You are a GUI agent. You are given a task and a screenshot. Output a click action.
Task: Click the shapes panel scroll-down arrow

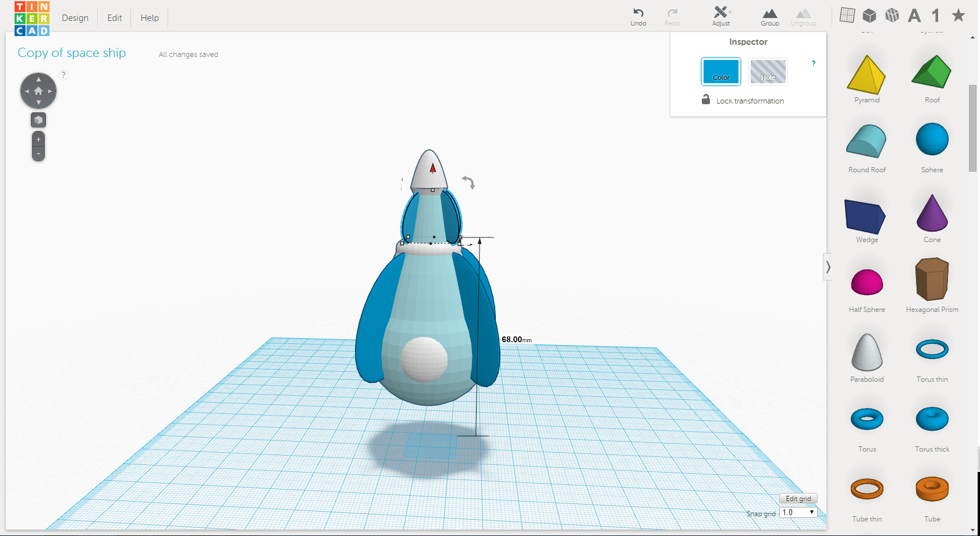(973, 530)
